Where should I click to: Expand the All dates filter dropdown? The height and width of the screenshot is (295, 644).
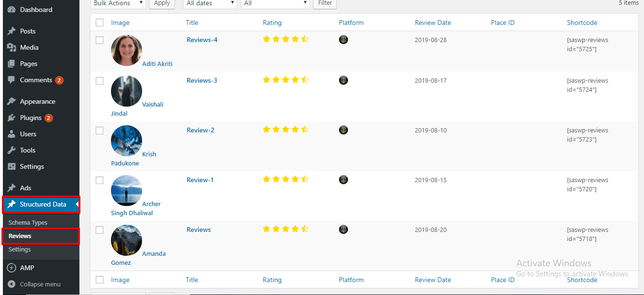[x=210, y=3]
